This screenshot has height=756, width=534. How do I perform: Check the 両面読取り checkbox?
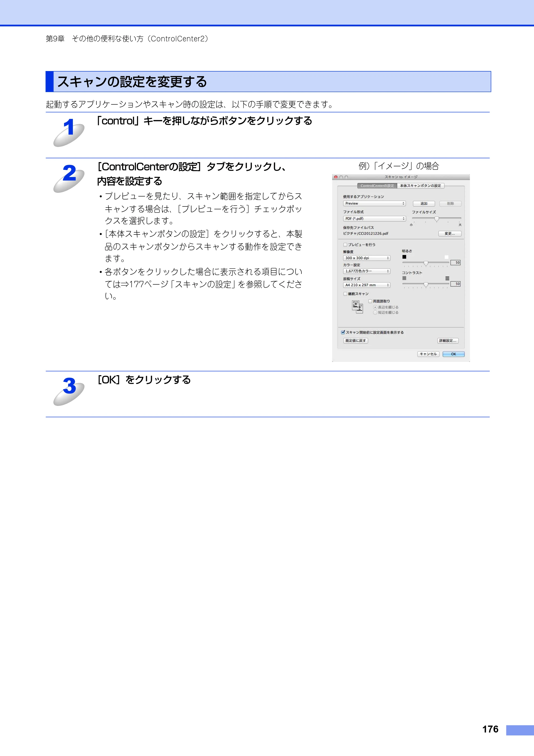click(x=370, y=301)
